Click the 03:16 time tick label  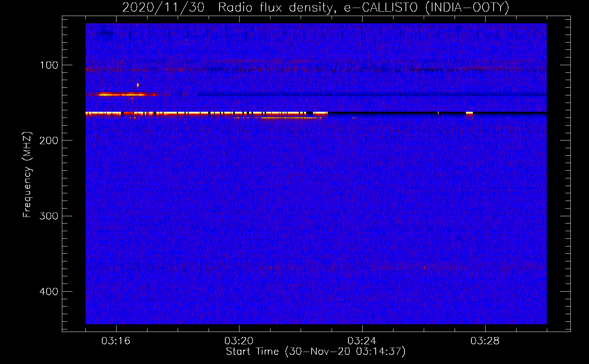click(x=116, y=341)
